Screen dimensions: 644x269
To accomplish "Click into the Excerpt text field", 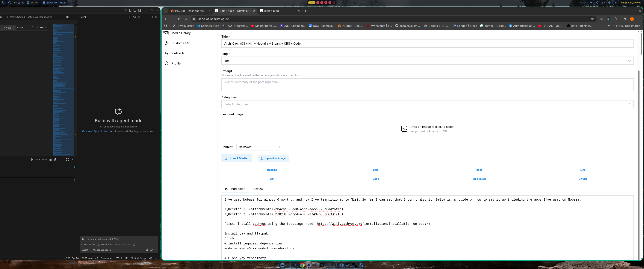I will click(427, 85).
